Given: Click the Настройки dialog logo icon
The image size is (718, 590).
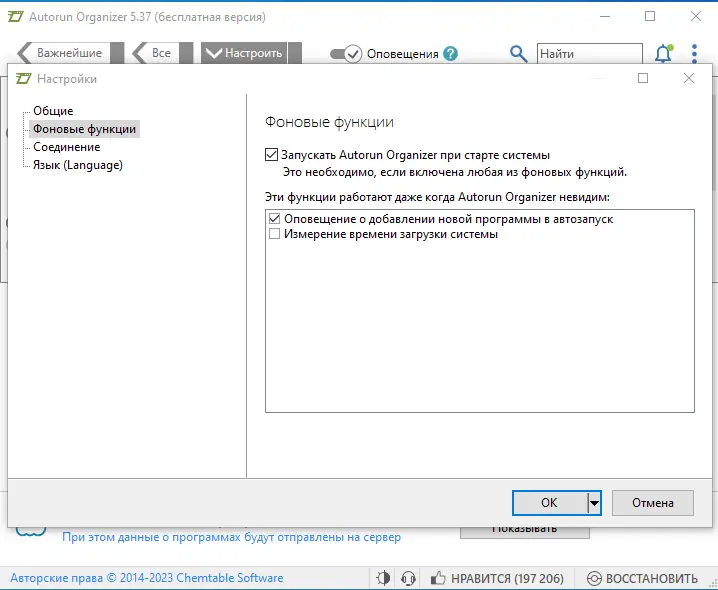Looking at the screenshot, I should tap(23, 79).
